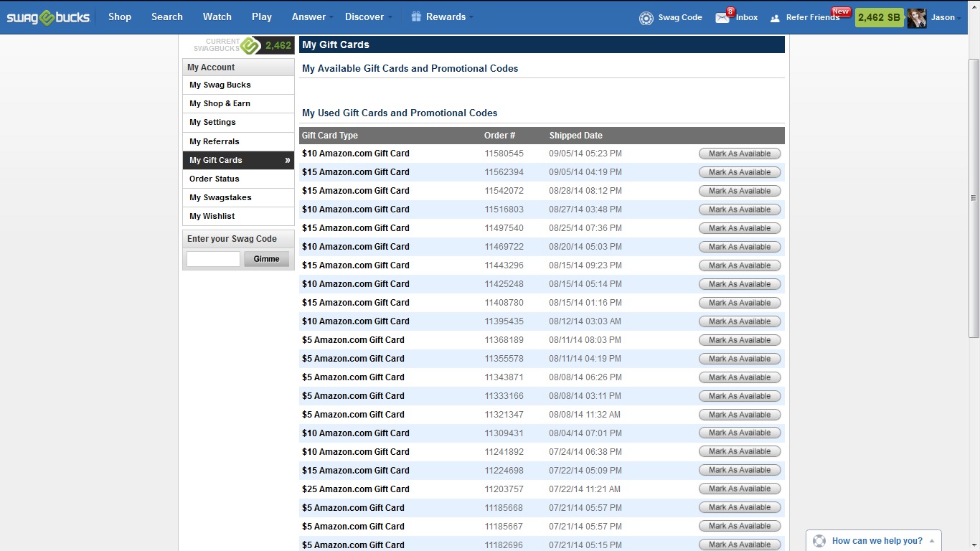
Task: Go to My Shop & Earn
Action: (238, 103)
